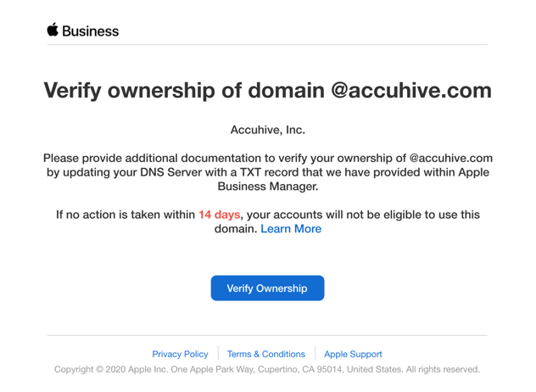Open the Privacy Policy footer link
This screenshot has width=536, height=392.
[x=180, y=354]
